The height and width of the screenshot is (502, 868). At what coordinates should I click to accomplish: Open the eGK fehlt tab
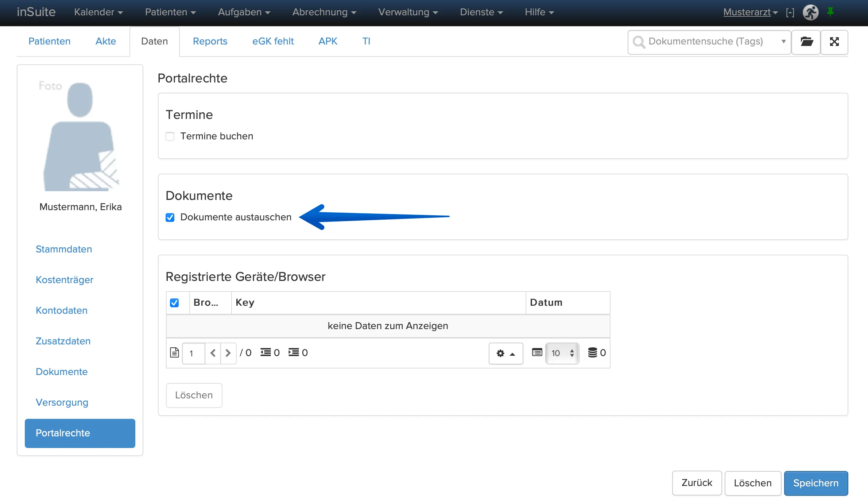(x=273, y=41)
